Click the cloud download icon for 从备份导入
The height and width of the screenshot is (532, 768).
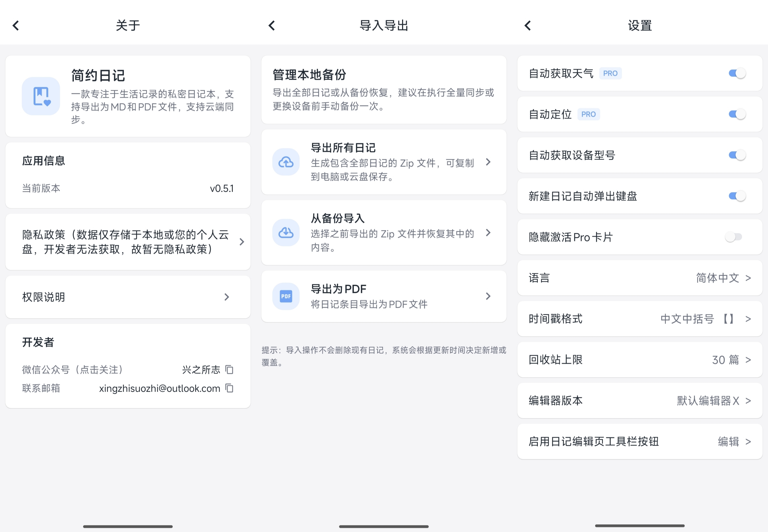point(286,232)
